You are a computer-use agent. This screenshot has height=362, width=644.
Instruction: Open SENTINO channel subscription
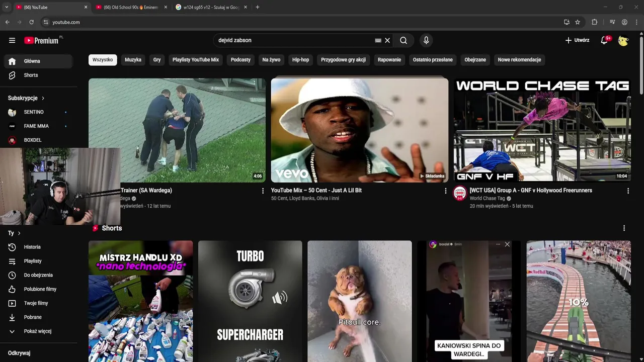point(39,112)
